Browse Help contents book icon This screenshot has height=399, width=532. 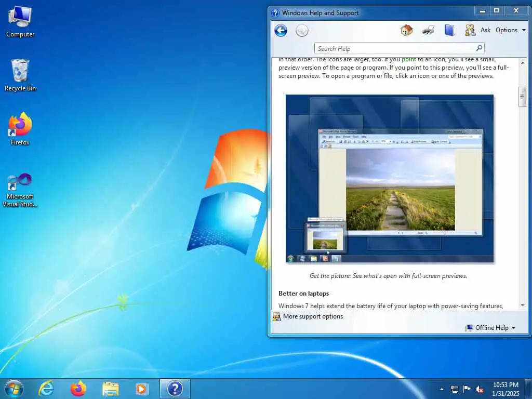[x=449, y=30]
